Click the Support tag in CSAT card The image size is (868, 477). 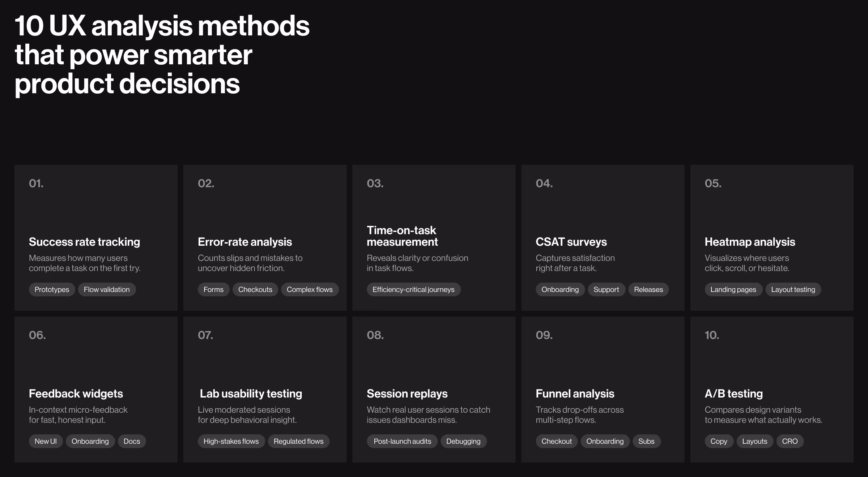click(x=606, y=289)
